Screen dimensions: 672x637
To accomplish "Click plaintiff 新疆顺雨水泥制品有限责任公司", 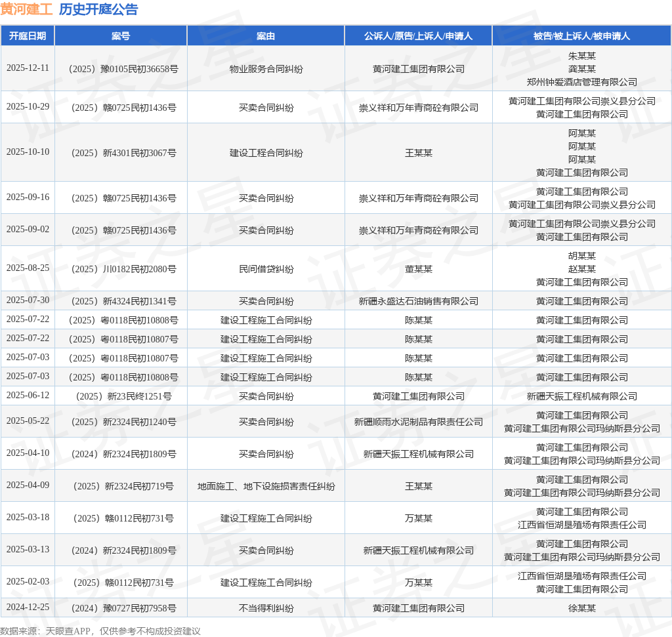I will point(418,422).
